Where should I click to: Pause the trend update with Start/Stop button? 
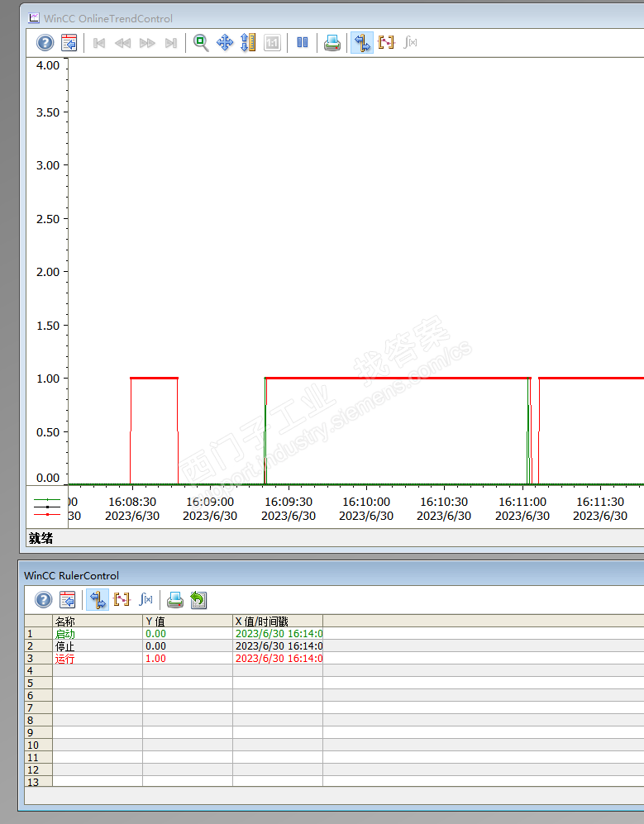tap(303, 43)
